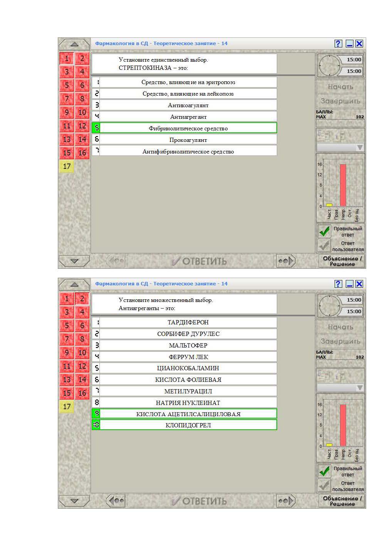Image resolution: width=392 pixels, height=555 pixels.
Task: Check answer 9 'КИСЛОТА АЦЕТИЛСАЛИЦИЛОВАЯ'
Action: point(184,414)
